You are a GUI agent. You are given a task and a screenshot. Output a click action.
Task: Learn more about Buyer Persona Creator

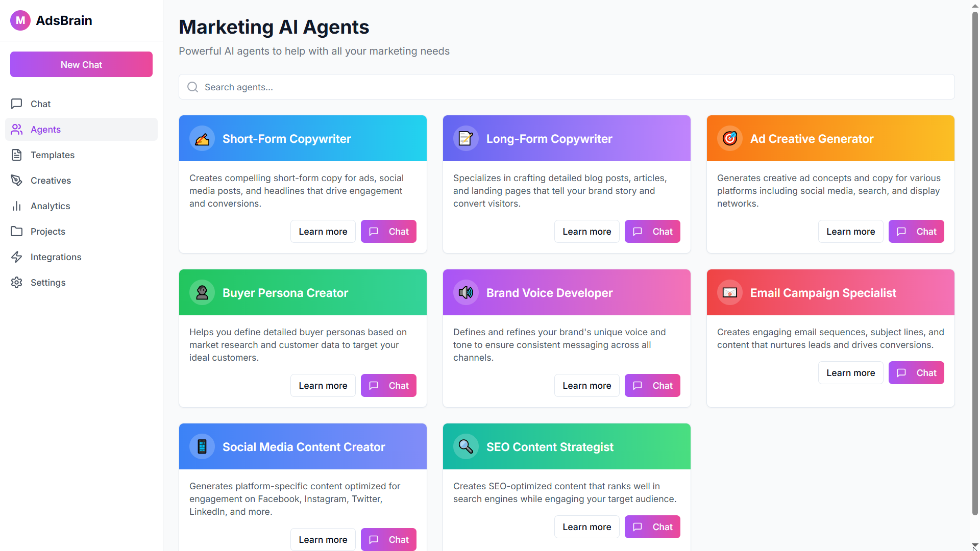tap(323, 386)
